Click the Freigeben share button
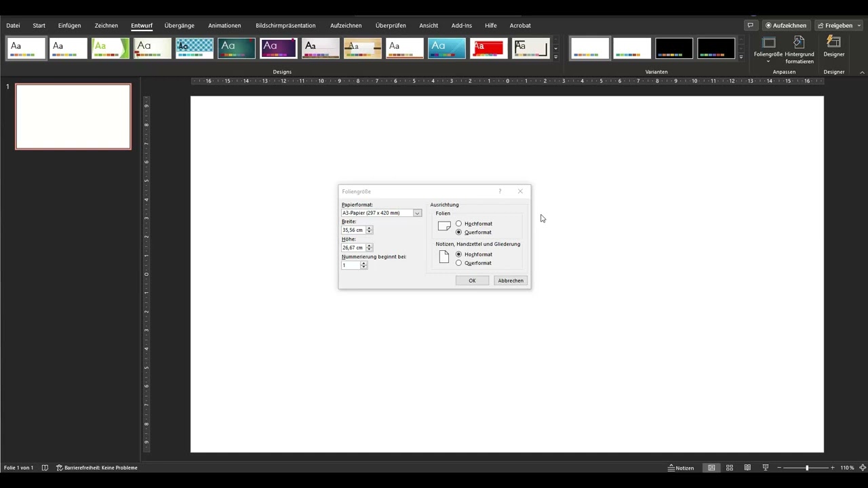Screen dimensions: 868x488 point(835,25)
